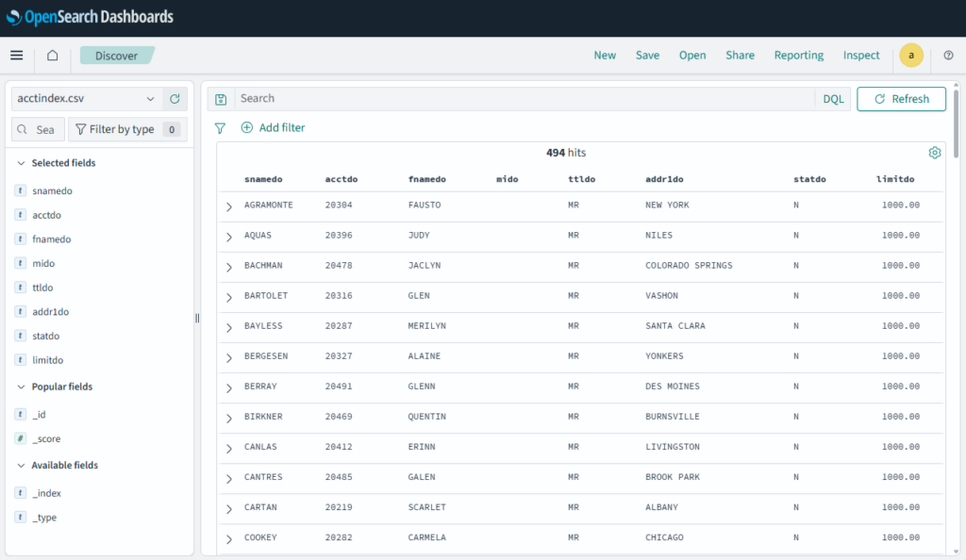Click the vertical scrollbar of the page
This screenshot has height=560, width=966.
point(957,124)
